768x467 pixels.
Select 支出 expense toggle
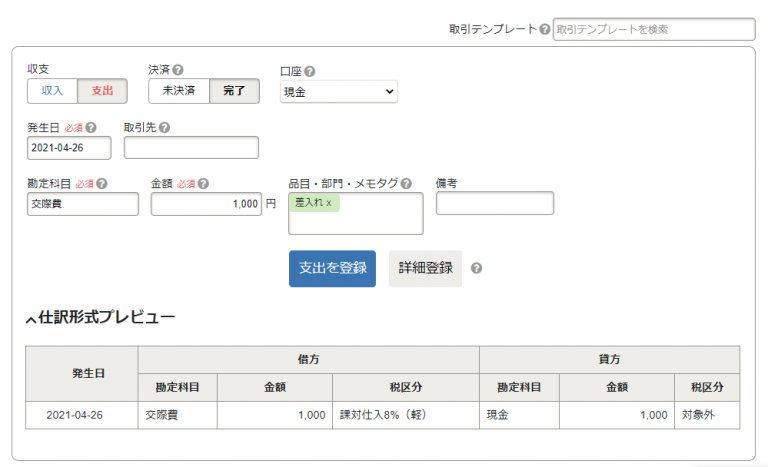(102, 91)
